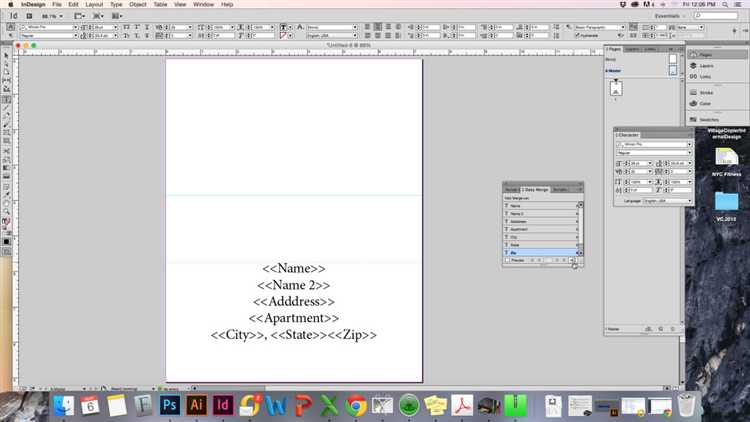Image resolution: width=750 pixels, height=422 pixels.
Task: Switch to the Character panel tab
Action: 627,135
